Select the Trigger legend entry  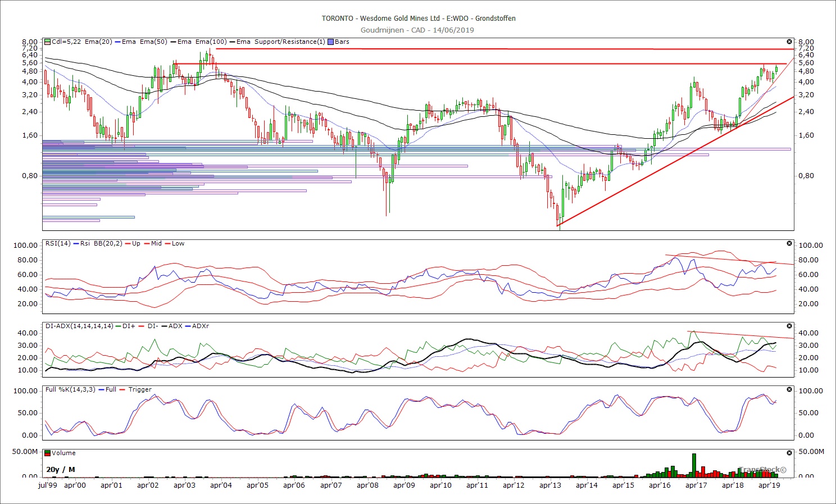pyautogui.click(x=140, y=389)
